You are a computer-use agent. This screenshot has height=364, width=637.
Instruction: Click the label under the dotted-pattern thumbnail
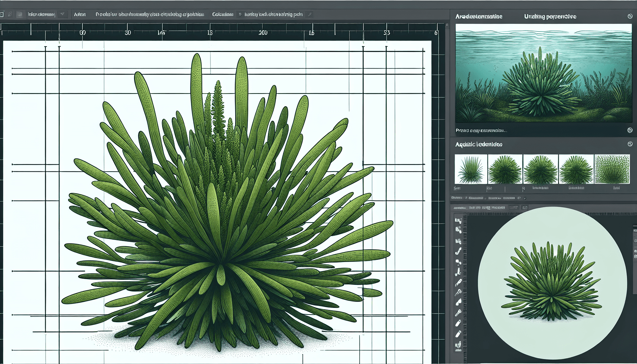616,188
